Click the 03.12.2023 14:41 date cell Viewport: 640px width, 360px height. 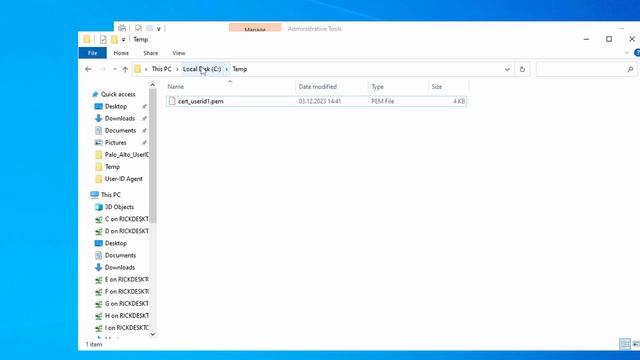point(320,101)
